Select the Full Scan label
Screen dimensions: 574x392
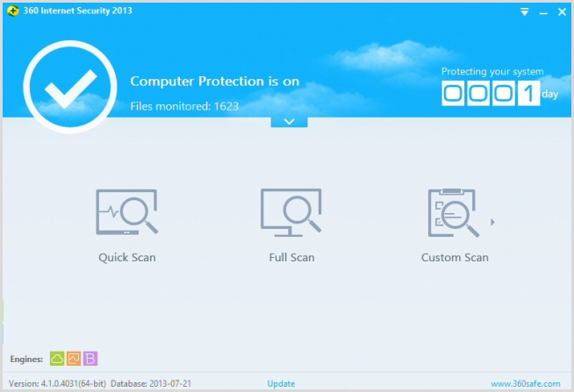(x=291, y=258)
